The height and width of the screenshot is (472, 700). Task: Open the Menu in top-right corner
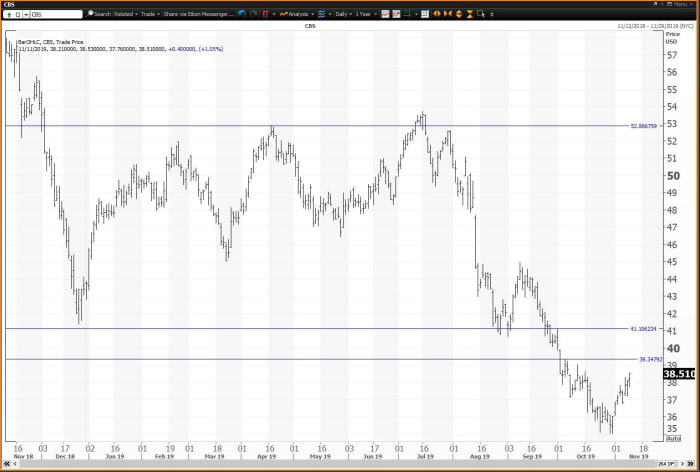pos(679,4)
